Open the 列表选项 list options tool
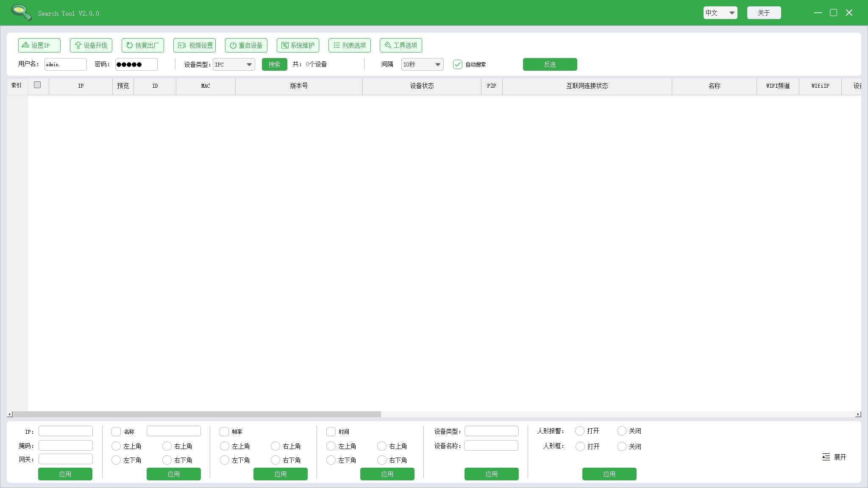The width and height of the screenshot is (868, 488). click(349, 45)
